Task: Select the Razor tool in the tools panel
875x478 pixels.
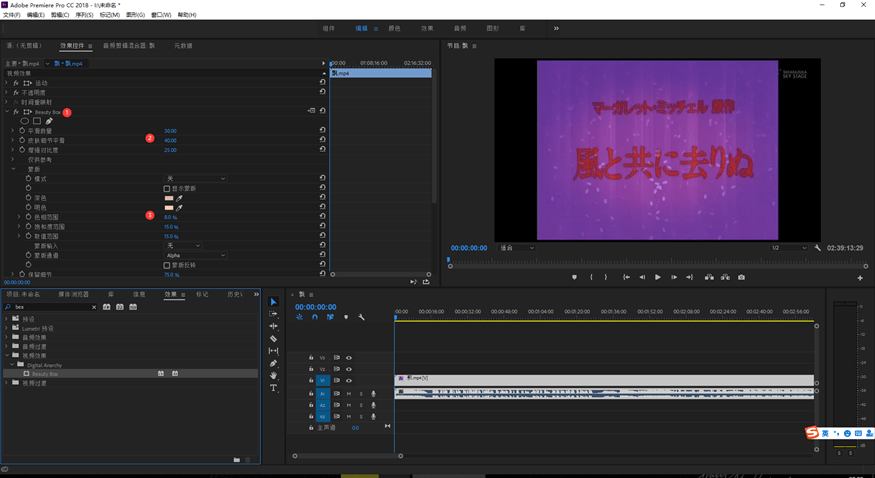Action: [273, 339]
